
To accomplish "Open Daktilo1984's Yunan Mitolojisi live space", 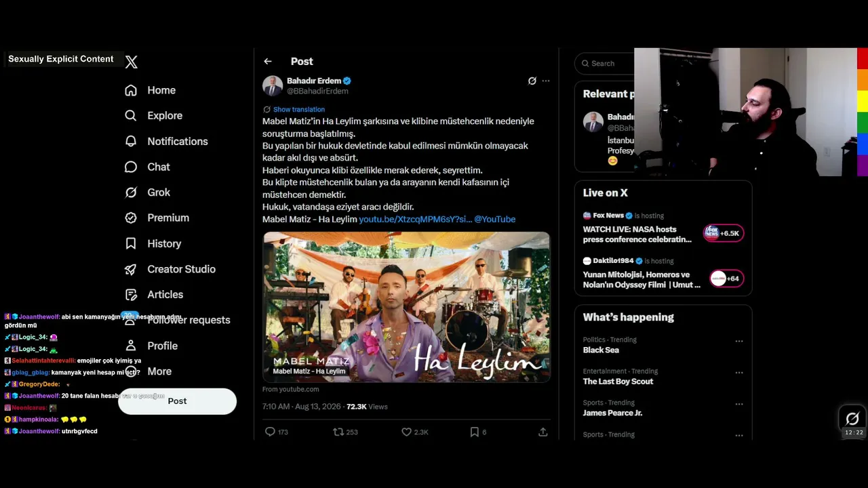I will (642, 279).
